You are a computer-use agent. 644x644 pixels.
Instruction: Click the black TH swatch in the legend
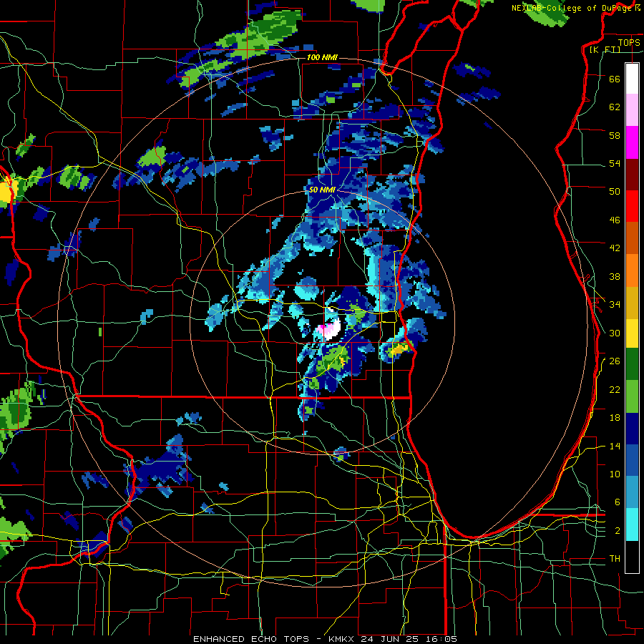coord(632,557)
